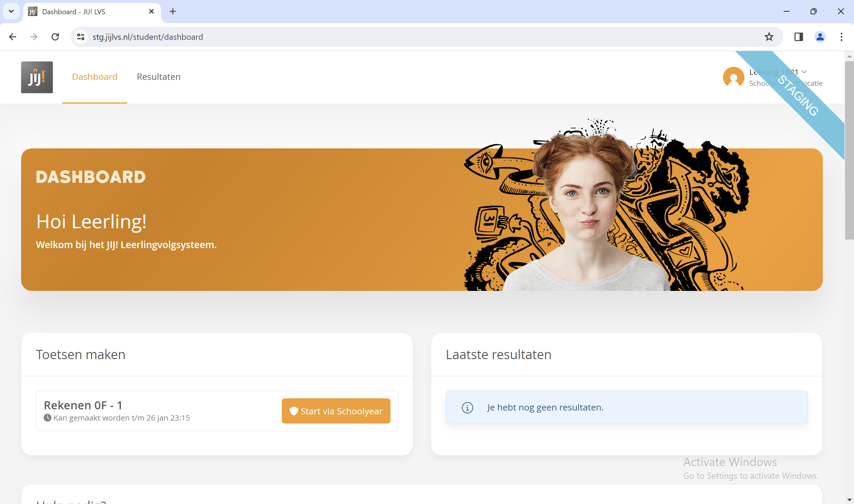Click the vertical page scrollbar thumb
The image size is (854, 504).
click(849, 149)
